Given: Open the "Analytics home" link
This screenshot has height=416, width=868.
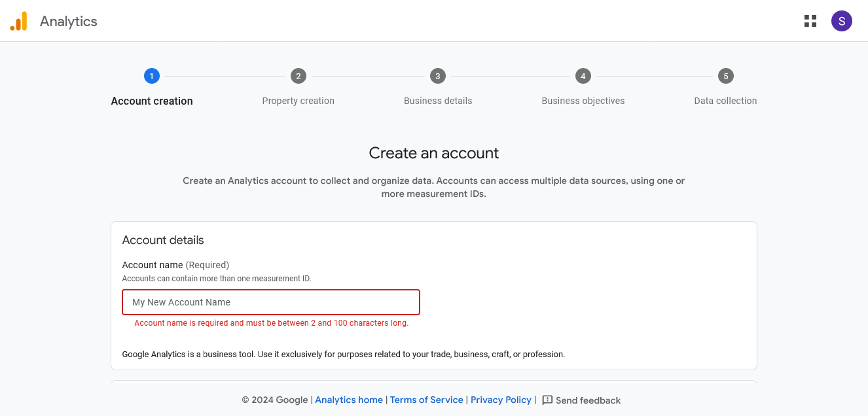Looking at the screenshot, I should click(x=349, y=400).
